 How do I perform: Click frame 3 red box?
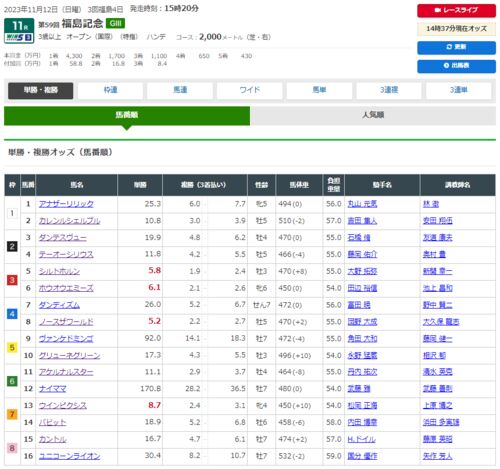[12, 280]
